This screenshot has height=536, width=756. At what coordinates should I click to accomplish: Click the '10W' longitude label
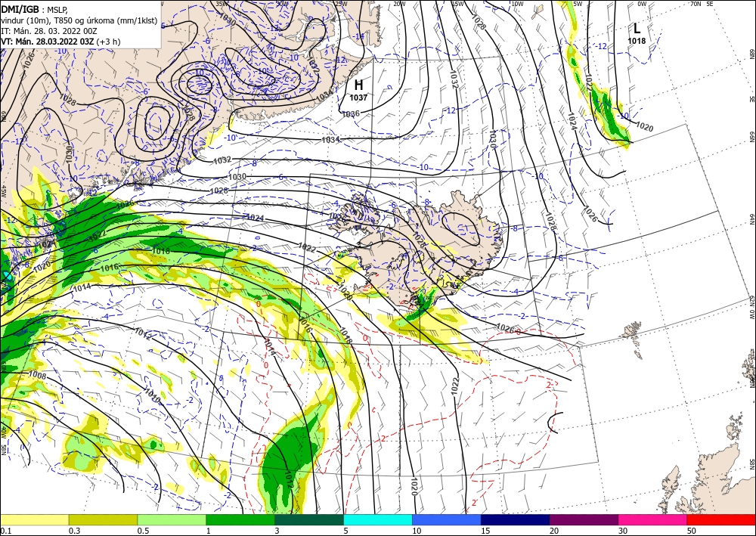click(x=517, y=4)
